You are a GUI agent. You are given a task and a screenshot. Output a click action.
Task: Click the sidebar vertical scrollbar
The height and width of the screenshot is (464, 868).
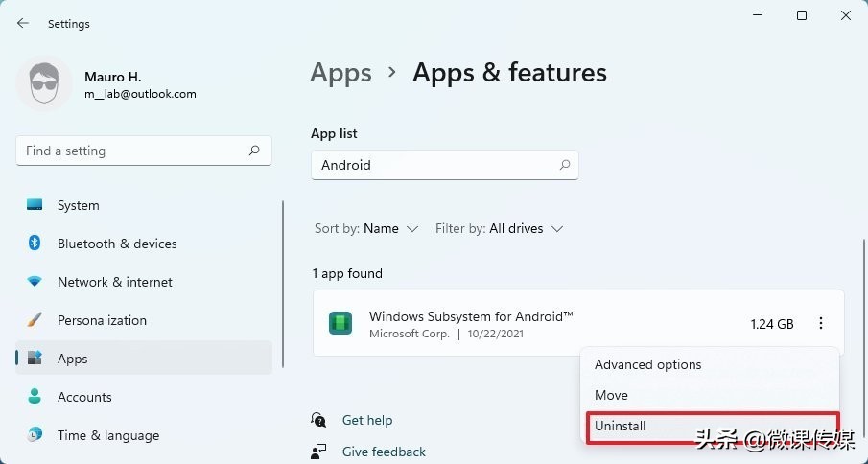click(x=284, y=285)
